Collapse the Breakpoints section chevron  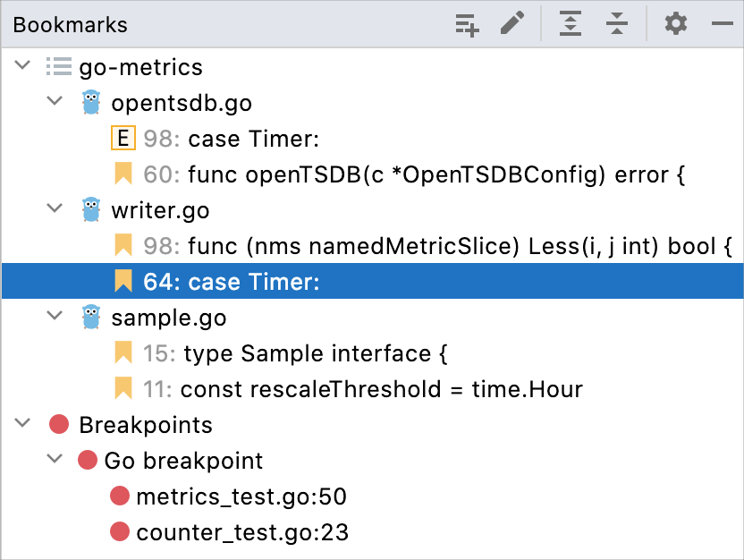tap(22, 425)
